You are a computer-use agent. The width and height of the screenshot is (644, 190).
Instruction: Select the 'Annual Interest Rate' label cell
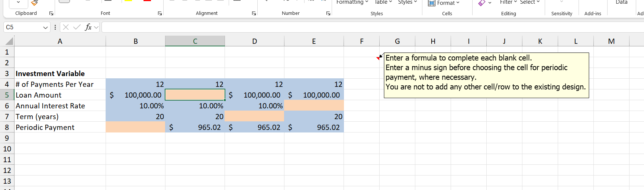[60, 106]
